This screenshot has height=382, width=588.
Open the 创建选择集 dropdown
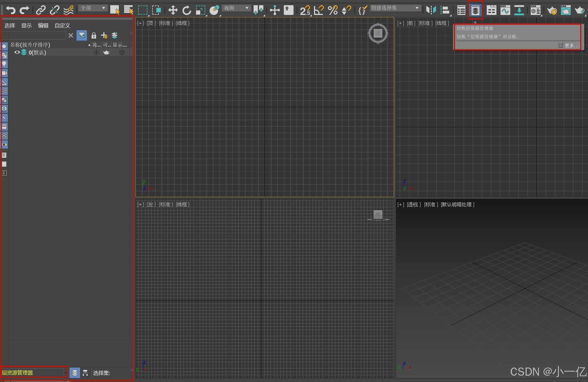pos(395,8)
